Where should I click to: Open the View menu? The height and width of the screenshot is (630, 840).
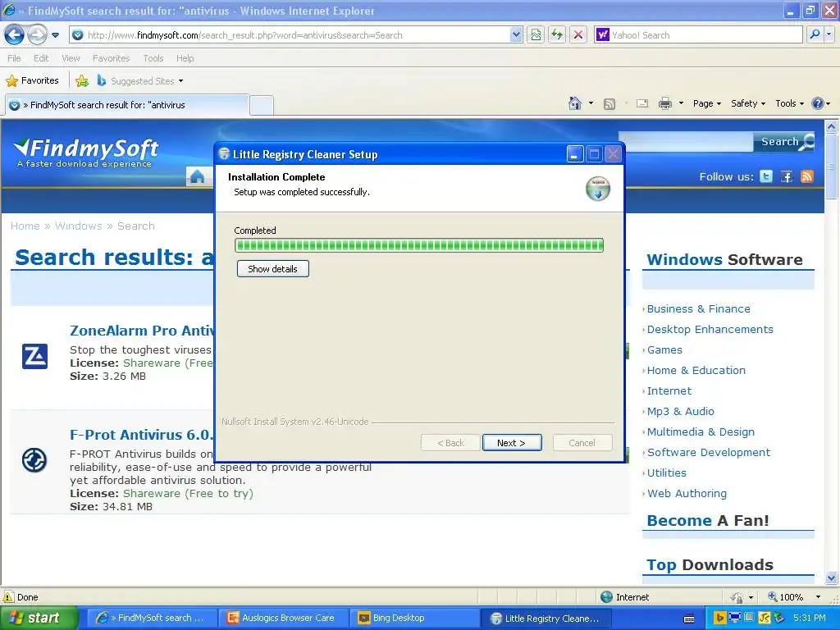(x=71, y=58)
